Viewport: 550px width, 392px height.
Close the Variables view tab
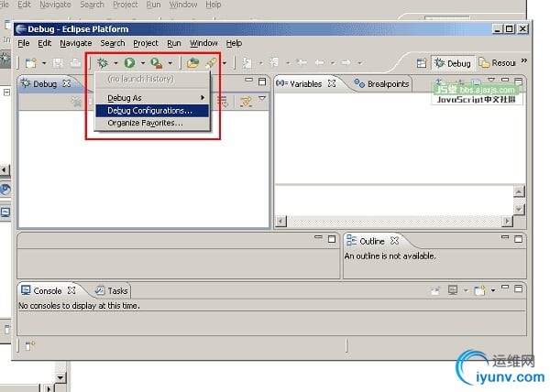(x=332, y=83)
